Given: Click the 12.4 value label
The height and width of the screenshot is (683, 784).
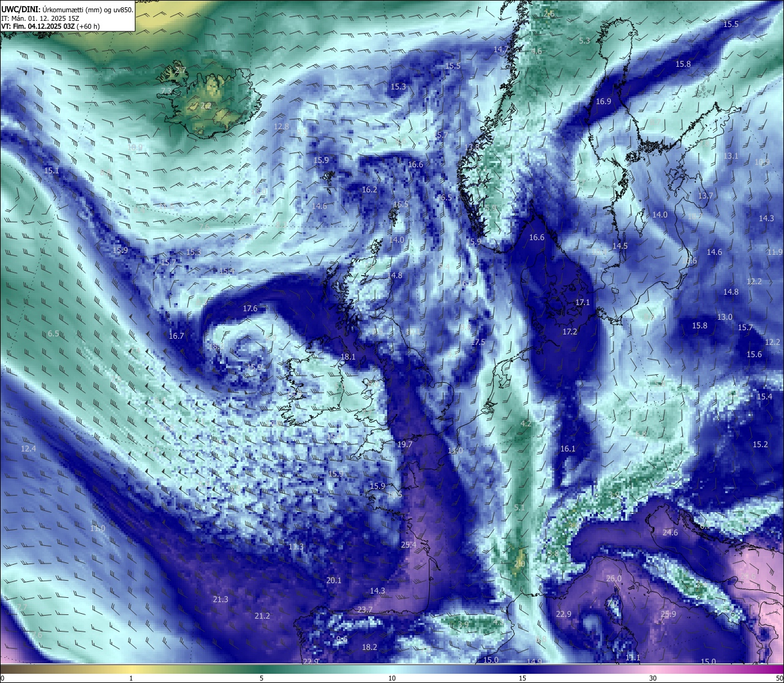Looking at the screenshot, I should point(28,448).
